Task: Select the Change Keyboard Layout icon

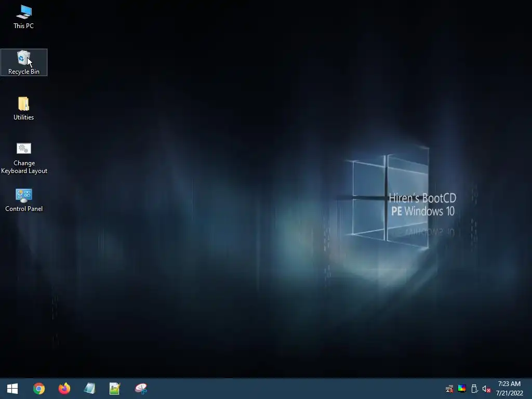Action: click(24, 158)
